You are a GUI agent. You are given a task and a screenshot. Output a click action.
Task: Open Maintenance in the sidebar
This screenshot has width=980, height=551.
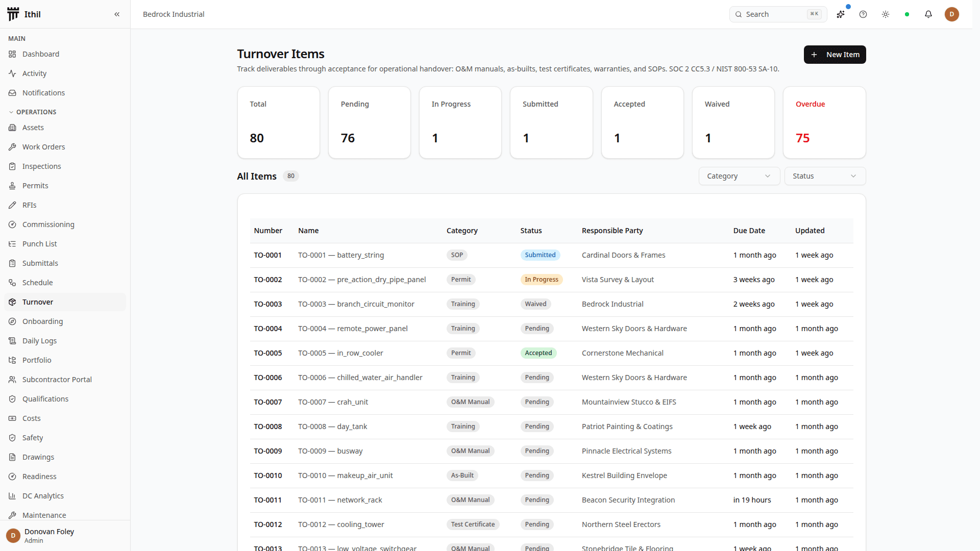(x=65, y=514)
